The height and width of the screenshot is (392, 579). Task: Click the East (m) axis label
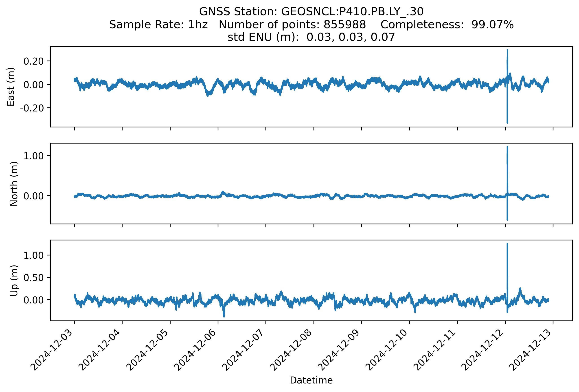point(11,87)
